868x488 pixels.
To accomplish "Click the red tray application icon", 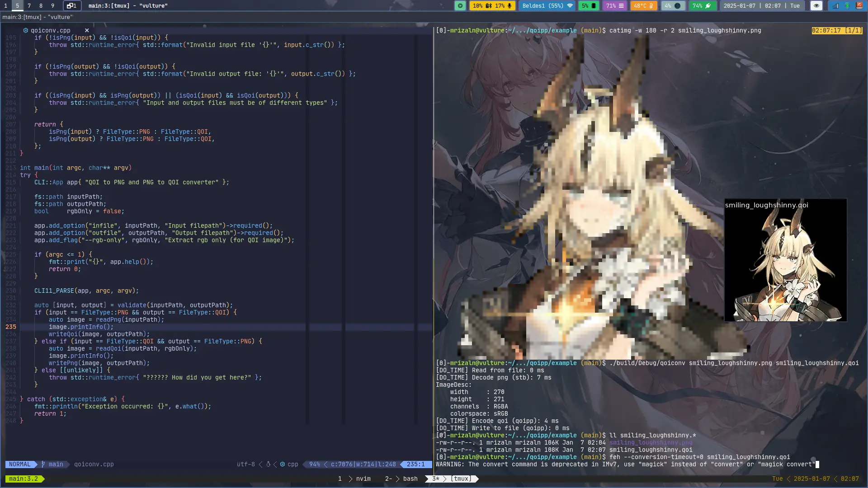I will pos(859,6).
